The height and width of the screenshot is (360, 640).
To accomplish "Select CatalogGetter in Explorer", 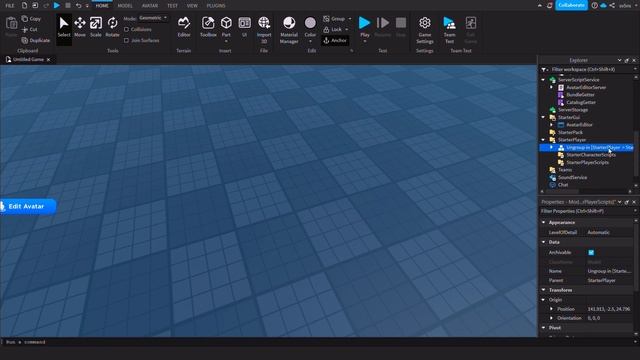I will point(581,102).
